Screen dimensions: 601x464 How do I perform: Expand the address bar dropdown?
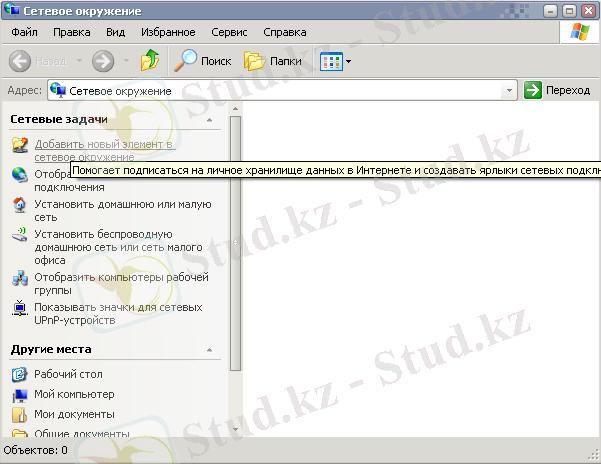509,91
